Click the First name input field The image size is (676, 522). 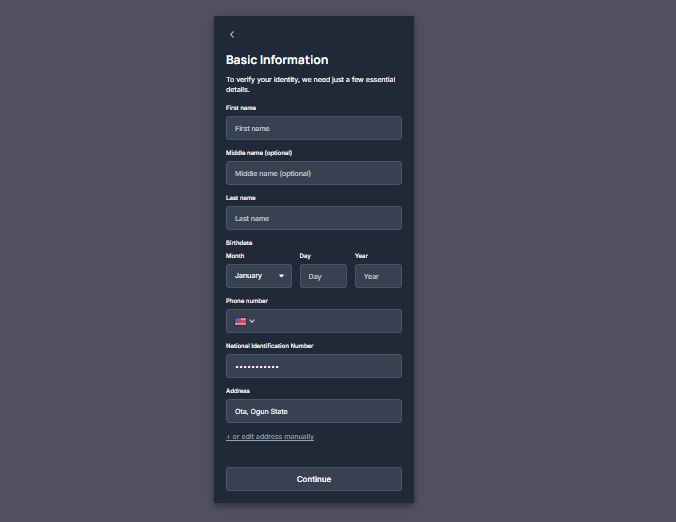click(x=314, y=128)
